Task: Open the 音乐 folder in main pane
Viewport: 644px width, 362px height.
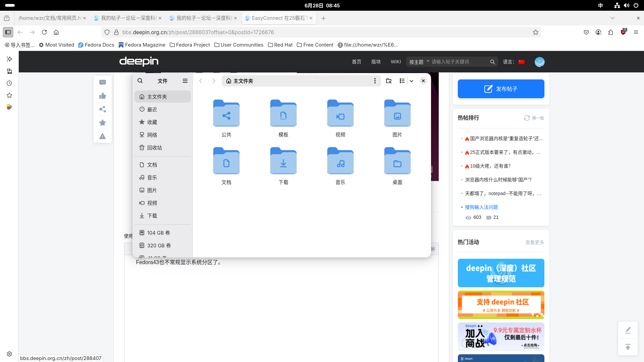Action: tap(340, 166)
